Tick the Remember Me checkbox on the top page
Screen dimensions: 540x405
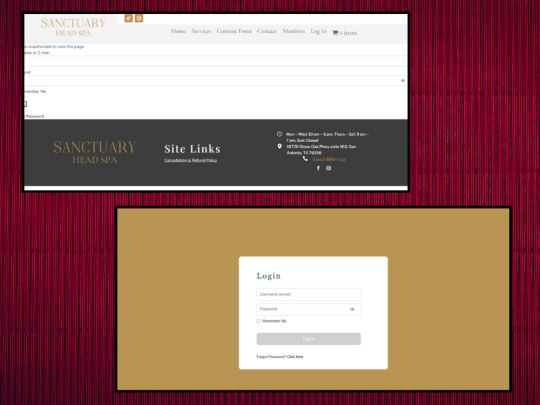[x=25, y=104]
